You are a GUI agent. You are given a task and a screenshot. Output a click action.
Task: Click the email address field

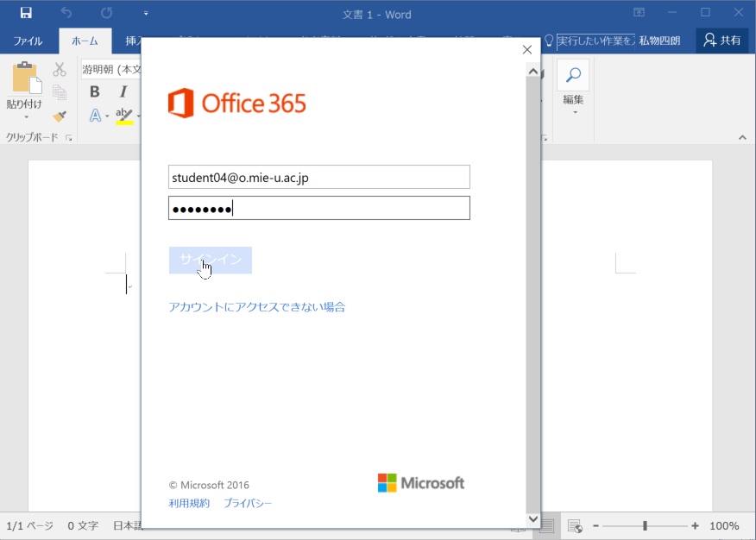click(318, 178)
